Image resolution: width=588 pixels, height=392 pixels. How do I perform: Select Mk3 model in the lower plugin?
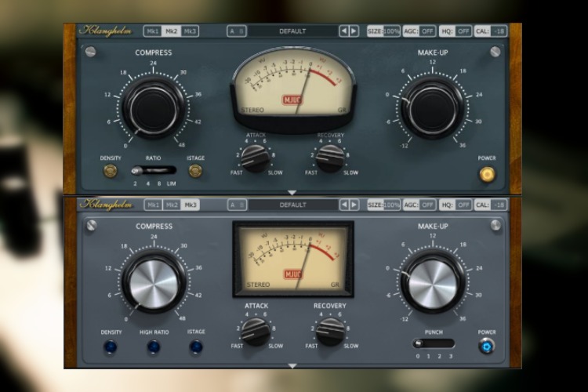191,205
